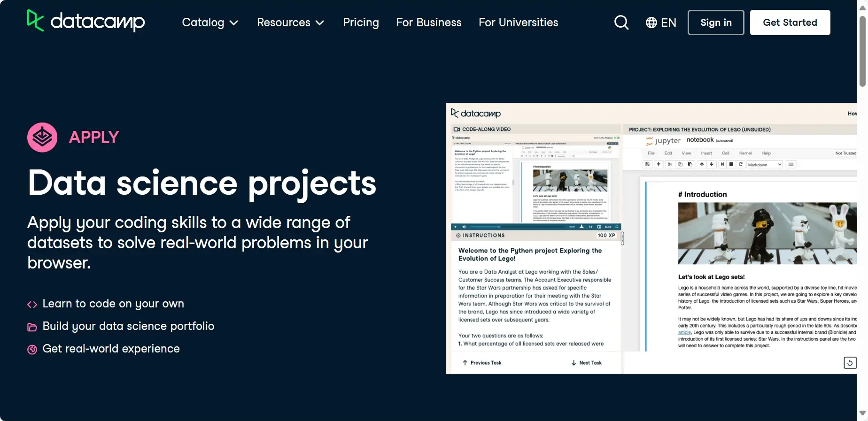Click the Jupyter move cell up arrow
Image resolution: width=868 pixels, height=421 pixels.
[x=702, y=164]
